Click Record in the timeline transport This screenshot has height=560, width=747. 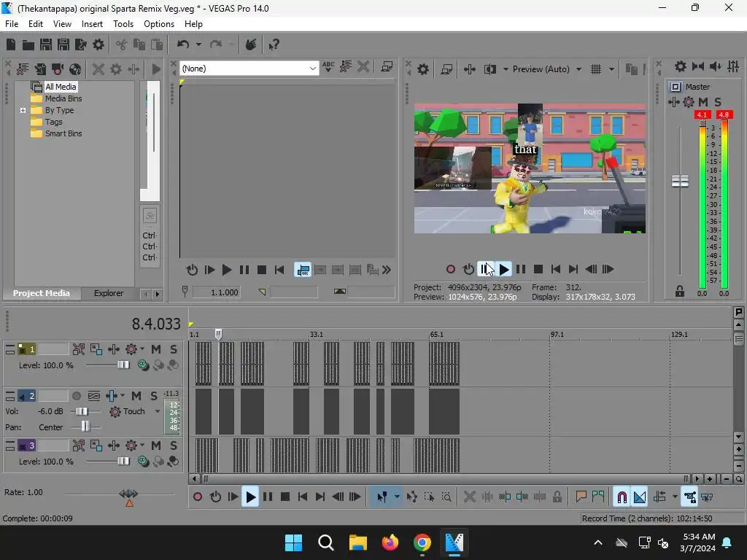click(x=198, y=497)
